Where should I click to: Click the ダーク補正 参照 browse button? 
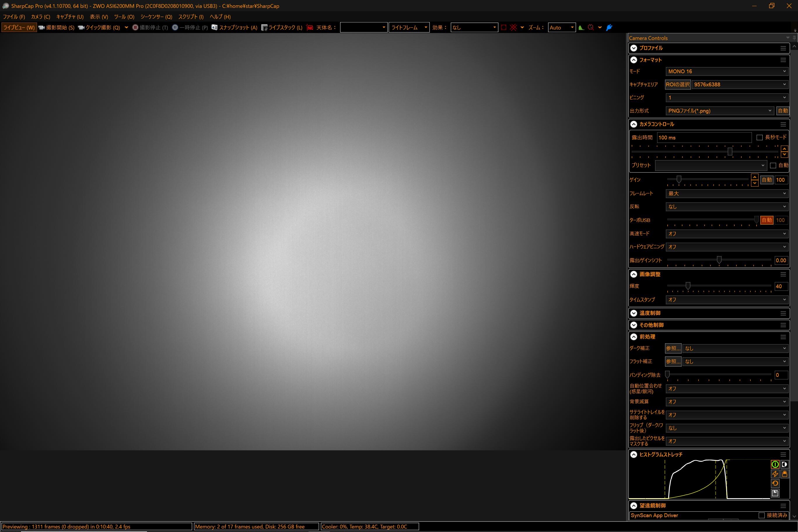point(673,349)
